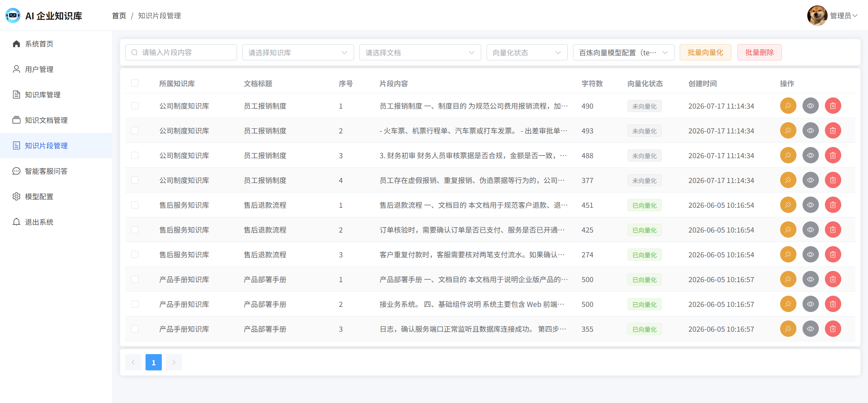This screenshot has width=868, height=403.
Task: Check the row for 员工报销制度 序号 4
Action: point(135,180)
